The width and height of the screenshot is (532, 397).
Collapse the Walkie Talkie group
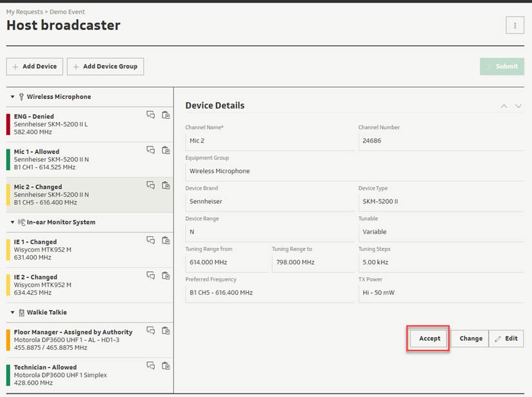pyautogui.click(x=12, y=312)
